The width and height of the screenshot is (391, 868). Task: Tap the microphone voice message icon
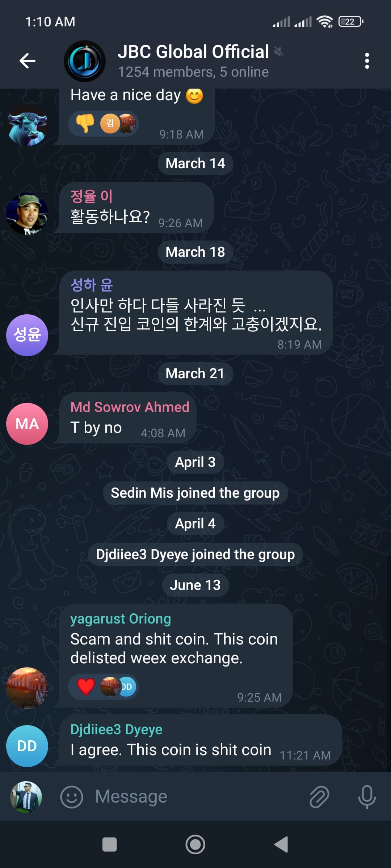click(x=367, y=796)
